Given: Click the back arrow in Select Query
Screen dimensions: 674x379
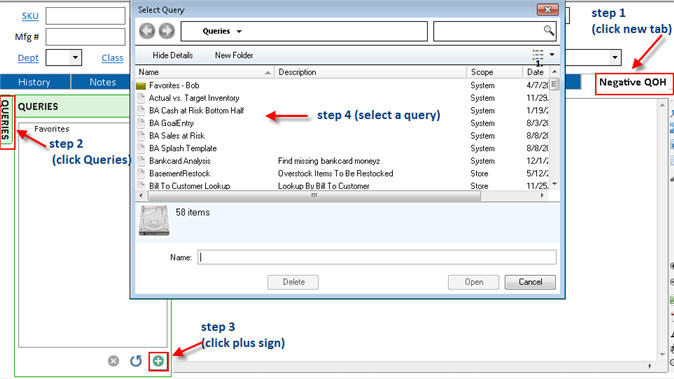Looking at the screenshot, I should [147, 31].
